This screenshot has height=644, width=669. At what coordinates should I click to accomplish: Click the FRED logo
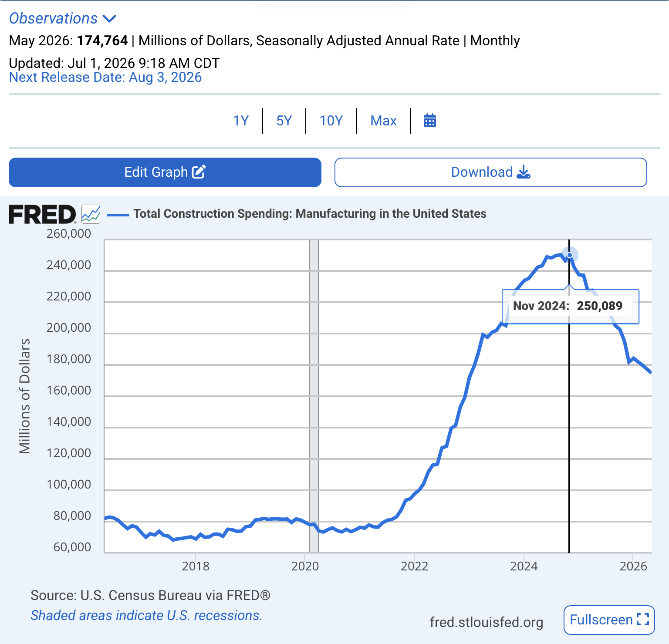coord(42,214)
